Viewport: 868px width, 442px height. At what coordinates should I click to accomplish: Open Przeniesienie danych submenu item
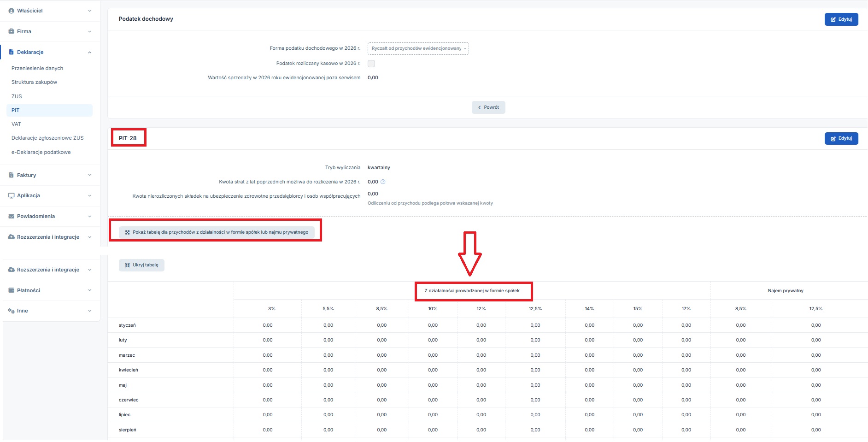pyautogui.click(x=37, y=68)
